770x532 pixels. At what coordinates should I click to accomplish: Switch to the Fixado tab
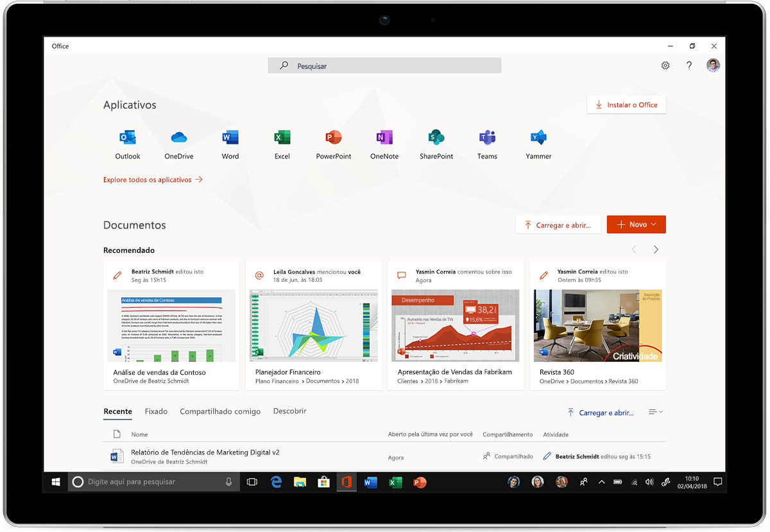[156, 411]
